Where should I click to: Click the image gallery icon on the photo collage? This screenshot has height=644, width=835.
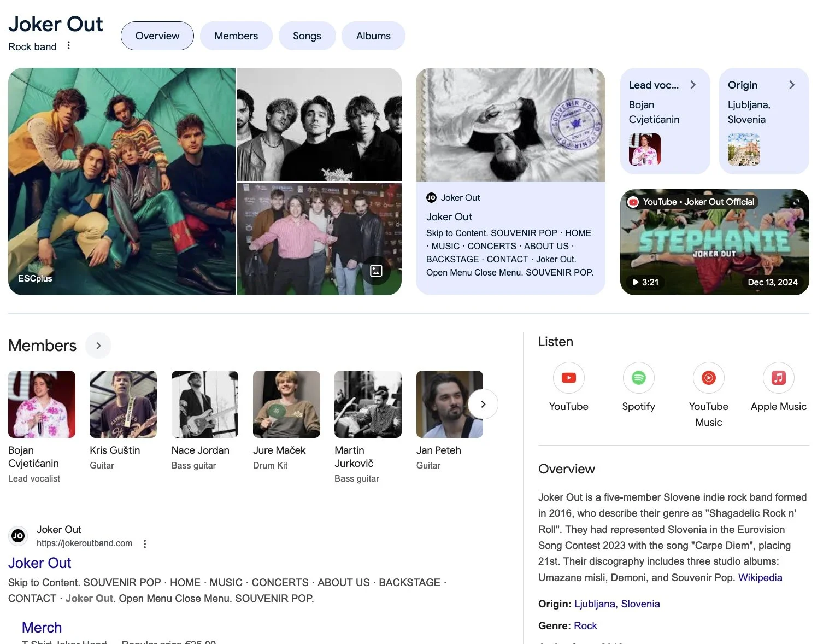point(376,271)
